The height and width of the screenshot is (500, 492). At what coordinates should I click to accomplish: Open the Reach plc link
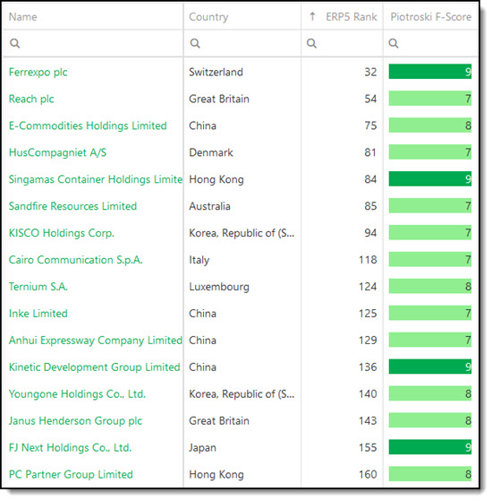31,99
